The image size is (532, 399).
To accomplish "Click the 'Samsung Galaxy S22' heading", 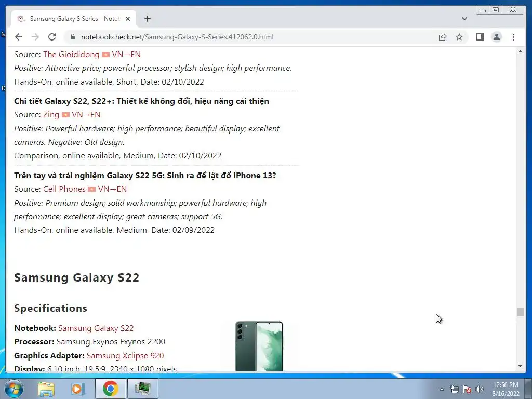I will point(77,277).
